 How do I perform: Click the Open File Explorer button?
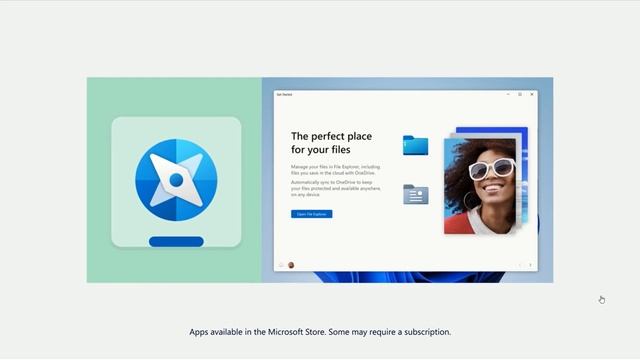[311, 214]
